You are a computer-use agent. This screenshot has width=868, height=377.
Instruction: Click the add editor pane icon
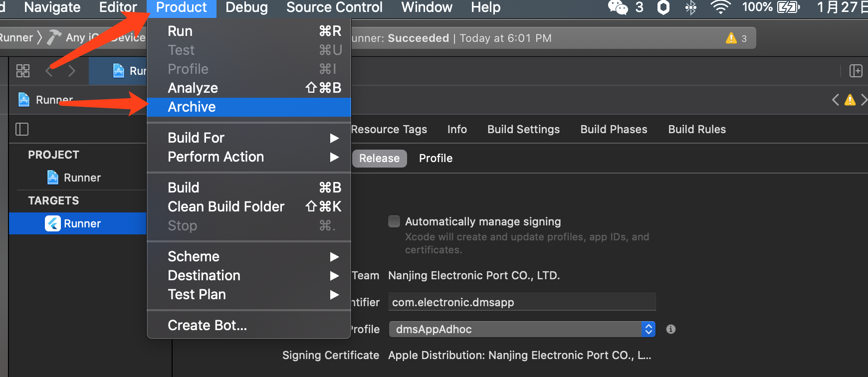click(x=856, y=71)
